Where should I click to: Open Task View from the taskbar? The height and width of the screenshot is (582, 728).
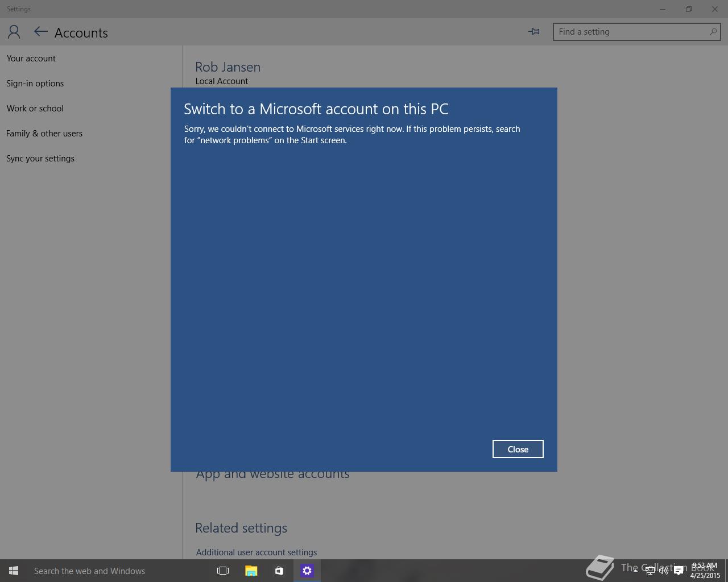pyautogui.click(x=223, y=571)
